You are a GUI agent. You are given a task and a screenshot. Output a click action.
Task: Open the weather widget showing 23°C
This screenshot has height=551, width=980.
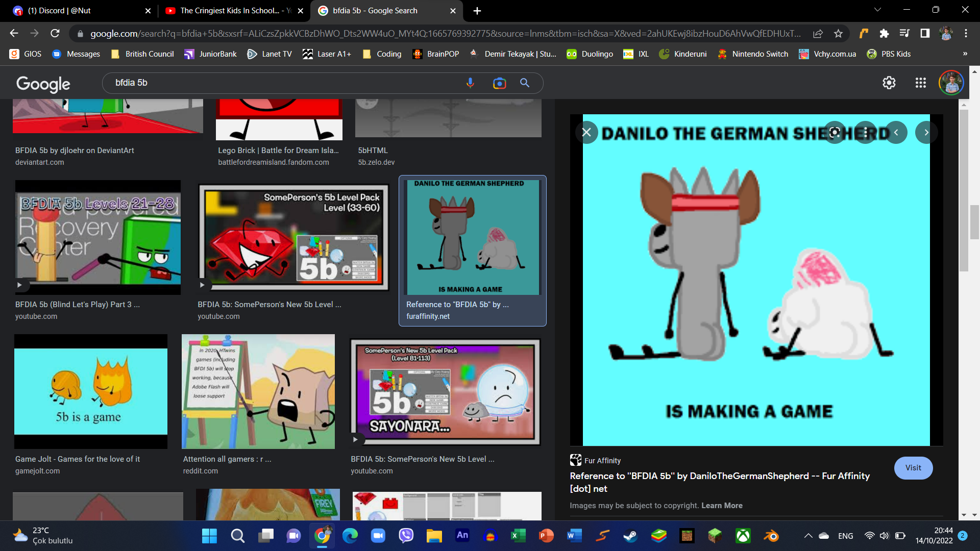[43, 536]
